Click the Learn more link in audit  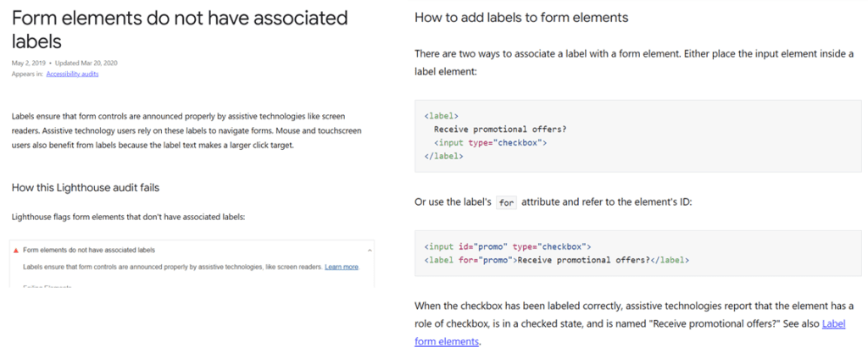point(342,267)
